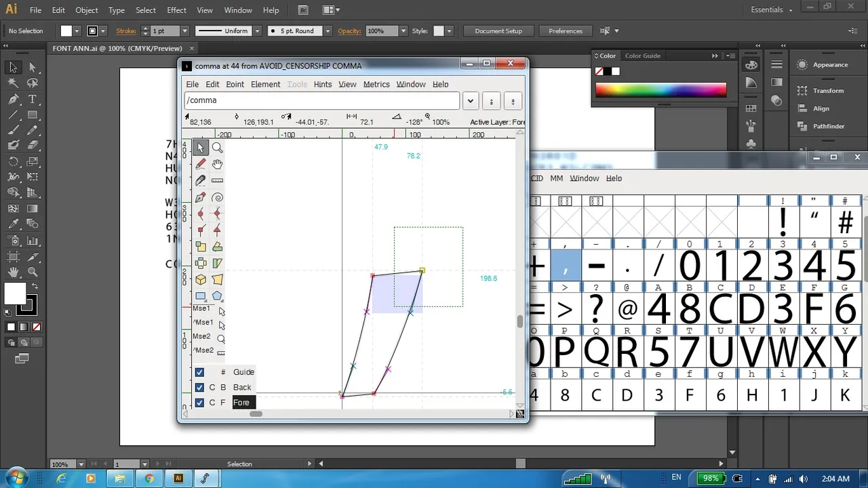The width and height of the screenshot is (868, 488).
Task: Uncheck the Fore layer checkbox
Action: point(199,403)
